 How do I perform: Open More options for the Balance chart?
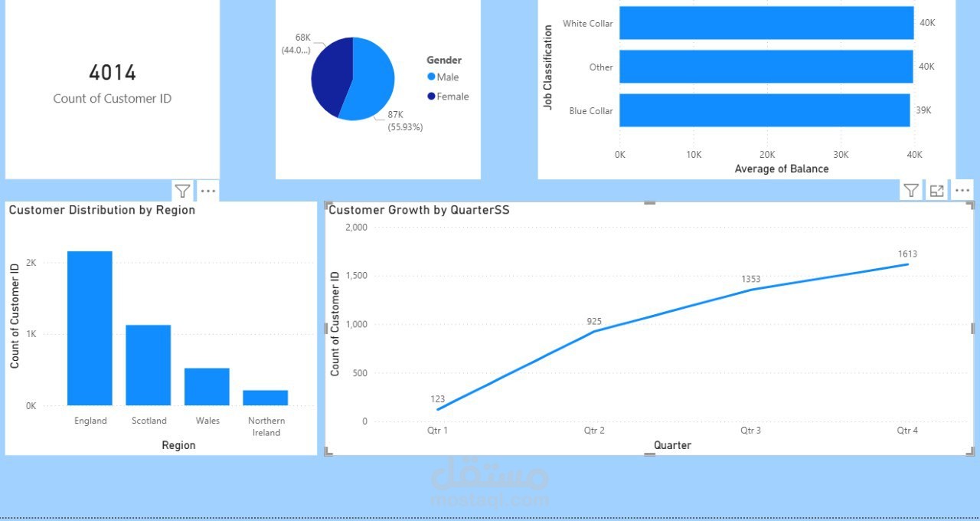[962, 190]
